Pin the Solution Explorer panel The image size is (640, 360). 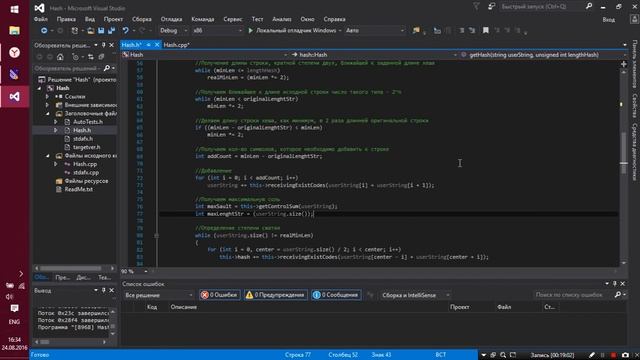104,45
